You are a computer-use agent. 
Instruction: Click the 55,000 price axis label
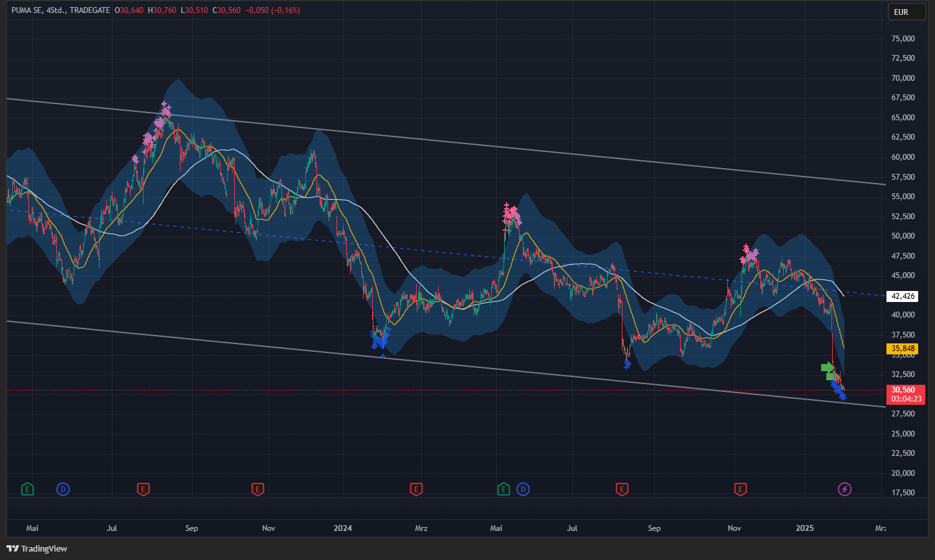click(903, 197)
